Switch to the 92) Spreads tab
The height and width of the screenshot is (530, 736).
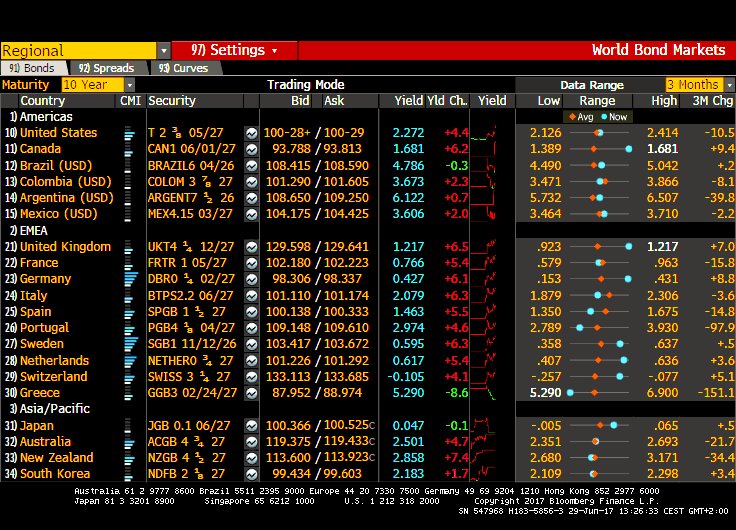[107, 68]
